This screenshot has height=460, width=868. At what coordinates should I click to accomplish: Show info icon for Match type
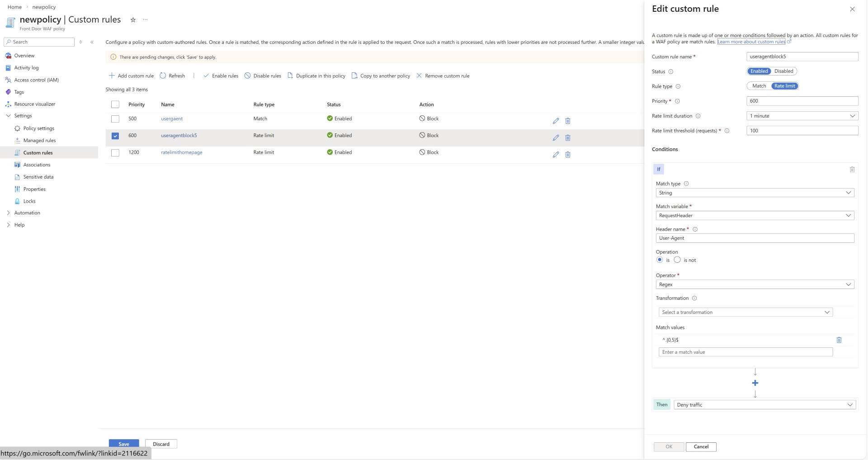point(686,184)
